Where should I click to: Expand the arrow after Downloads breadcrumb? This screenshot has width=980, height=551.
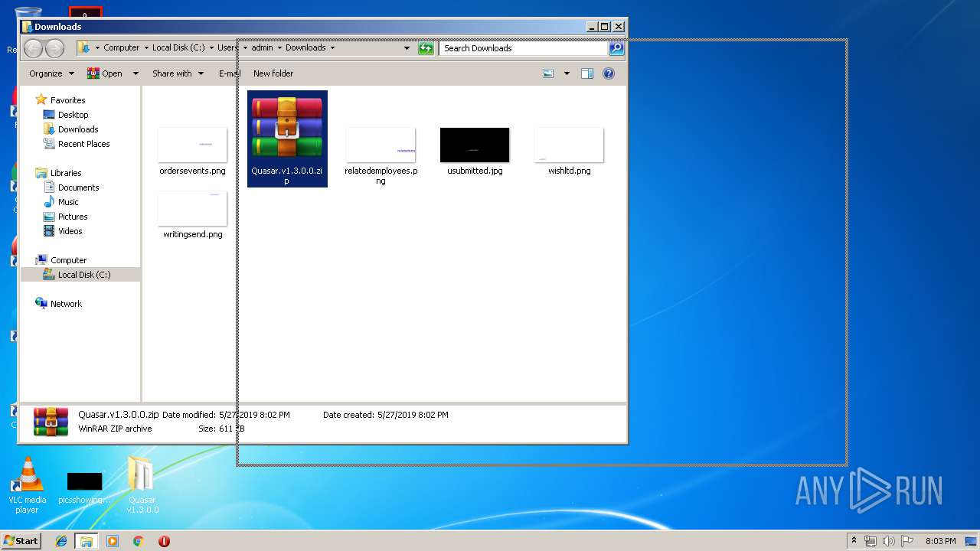coord(332,47)
